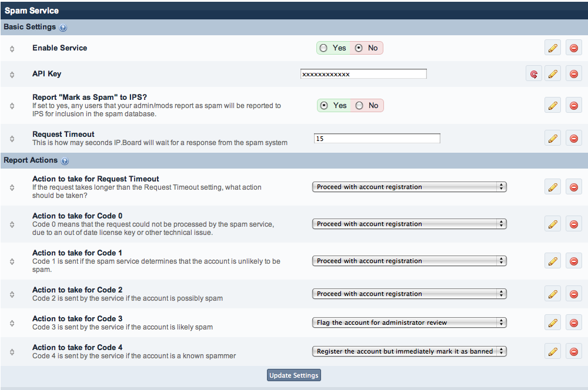Edit the Action for Code 2 setting
The image size is (588, 390).
(x=553, y=294)
